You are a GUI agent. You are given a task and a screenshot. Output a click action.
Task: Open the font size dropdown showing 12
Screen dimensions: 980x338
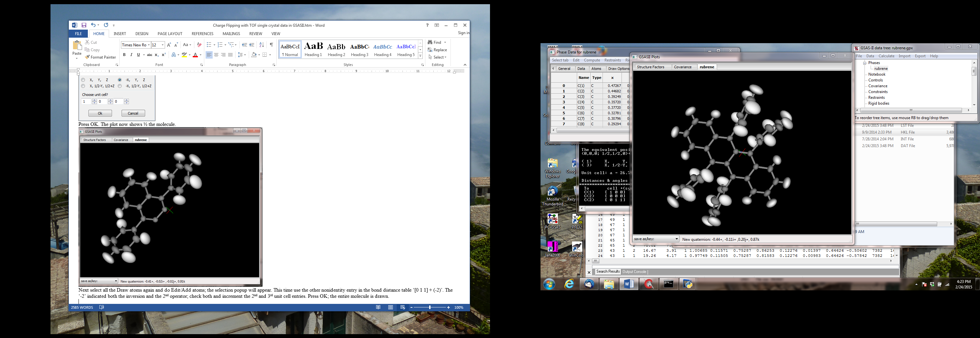(x=162, y=45)
